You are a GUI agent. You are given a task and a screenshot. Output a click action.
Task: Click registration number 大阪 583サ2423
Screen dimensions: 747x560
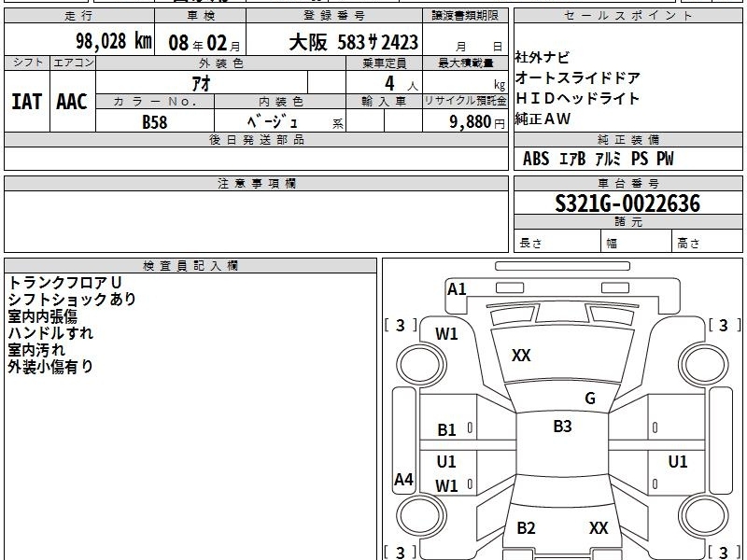point(354,43)
